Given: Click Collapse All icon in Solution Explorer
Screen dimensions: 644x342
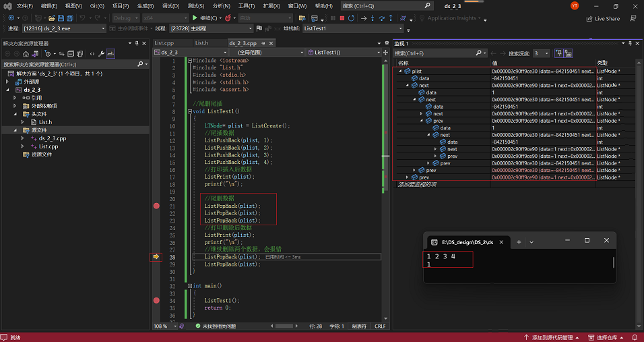Looking at the screenshot, I should click(71, 54).
